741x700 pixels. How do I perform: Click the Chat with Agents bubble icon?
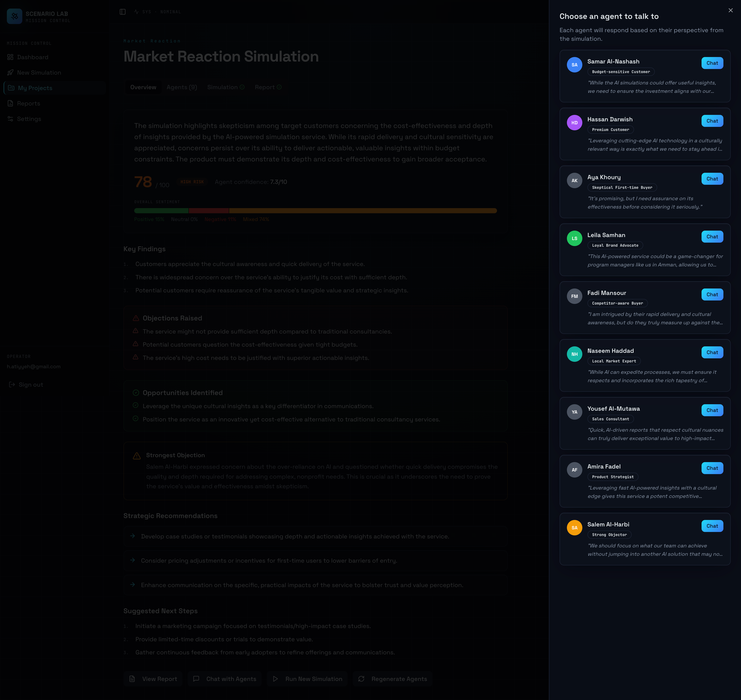[x=196, y=679]
